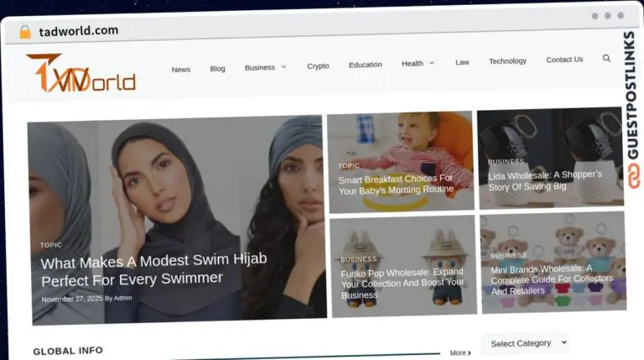Navigate to the Crypto section
This screenshot has height=360, width=644.
(x=318, y=65)
